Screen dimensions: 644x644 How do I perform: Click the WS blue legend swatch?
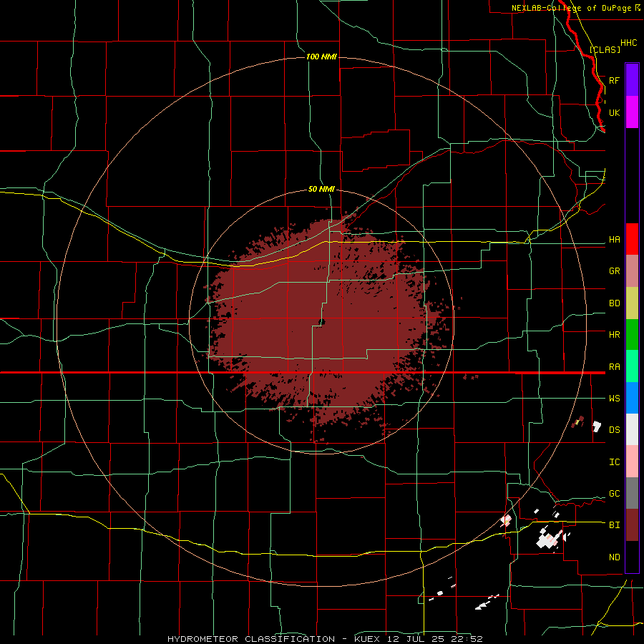[x=632, y=398]
